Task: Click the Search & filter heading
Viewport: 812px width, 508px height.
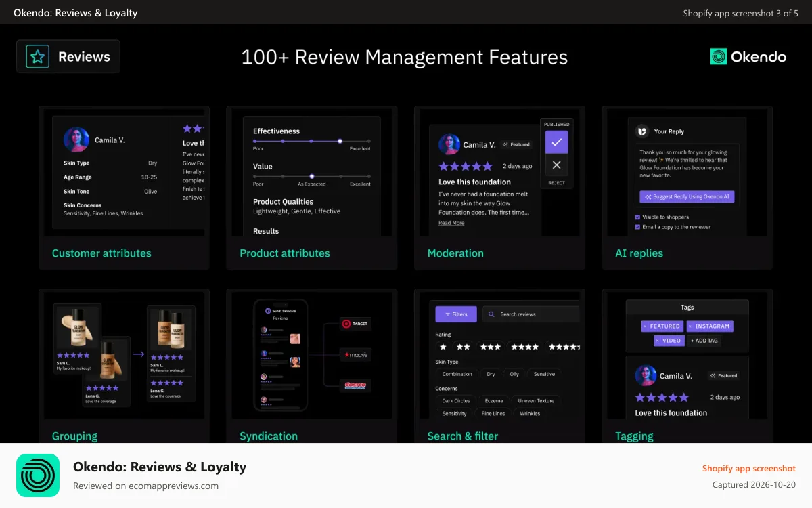Action: tap(463, 436)
